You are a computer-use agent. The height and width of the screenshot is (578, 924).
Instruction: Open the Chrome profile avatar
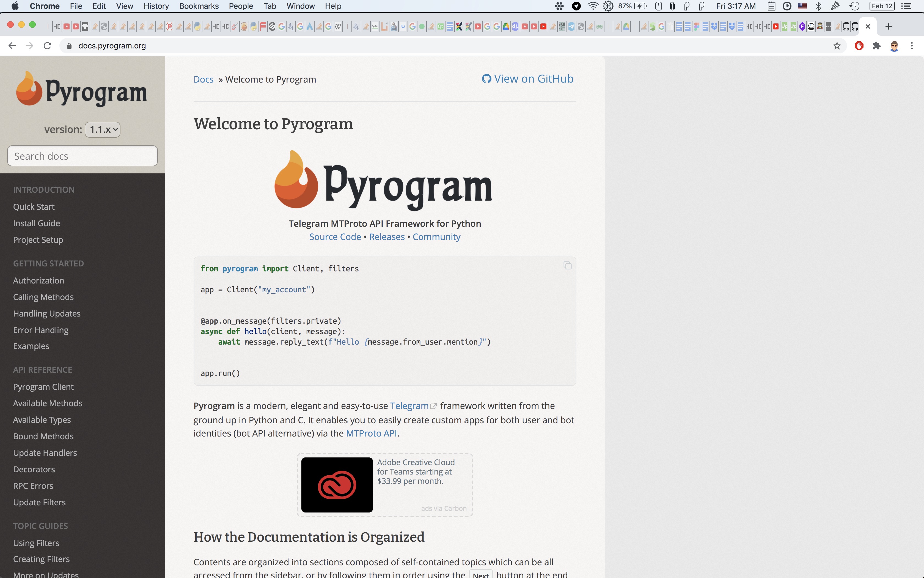point(894,46)
